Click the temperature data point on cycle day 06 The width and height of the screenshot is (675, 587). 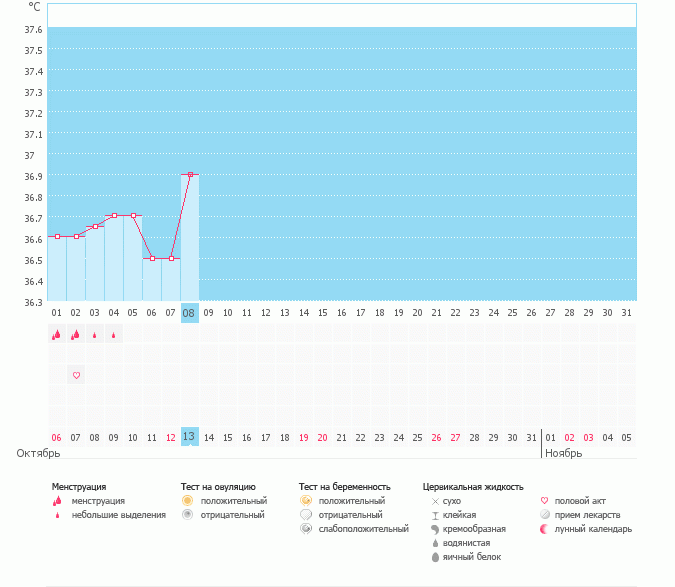pyautogui.click(x=152, y=258)
